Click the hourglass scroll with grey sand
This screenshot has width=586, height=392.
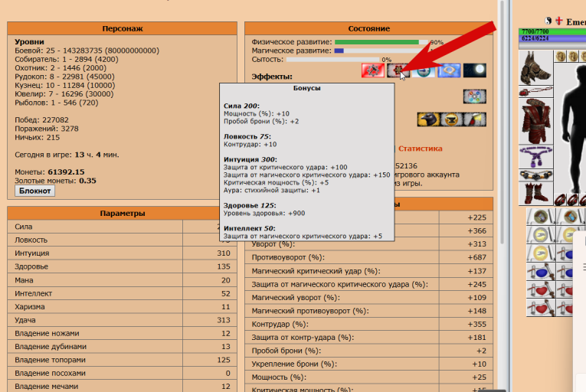pos(541,217)
